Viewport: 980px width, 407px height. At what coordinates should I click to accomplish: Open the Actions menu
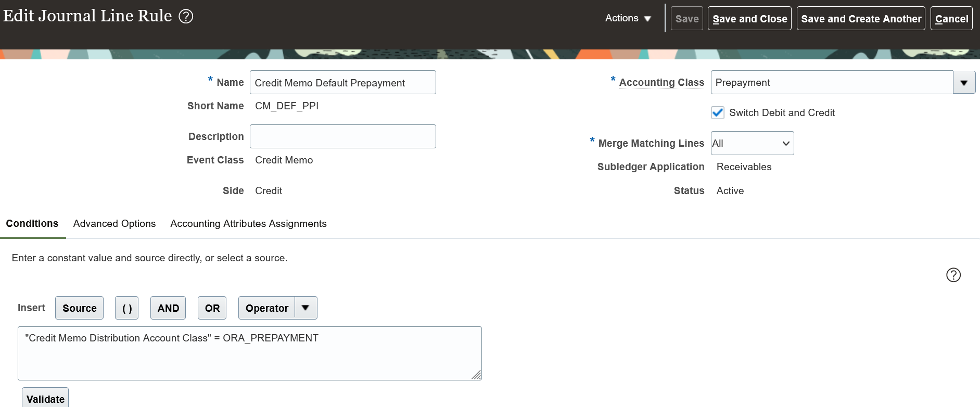point(628,18)
